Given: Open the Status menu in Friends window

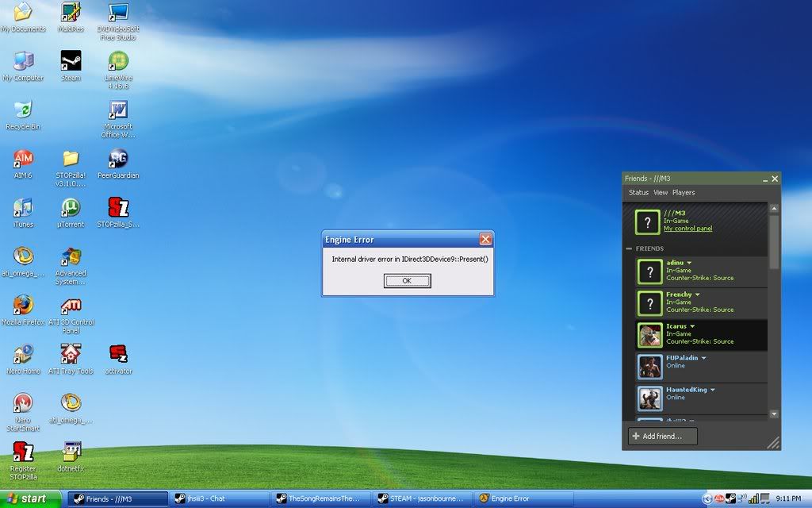Looking at the screenshot, I should (638, 192).
